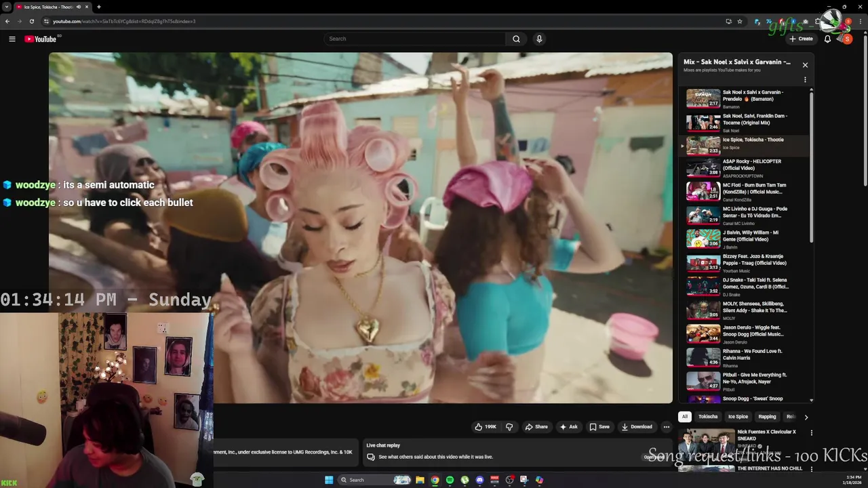868x488 pixels.
Task: Open Chrome tab search dropdown
Action: pos(6,7)
